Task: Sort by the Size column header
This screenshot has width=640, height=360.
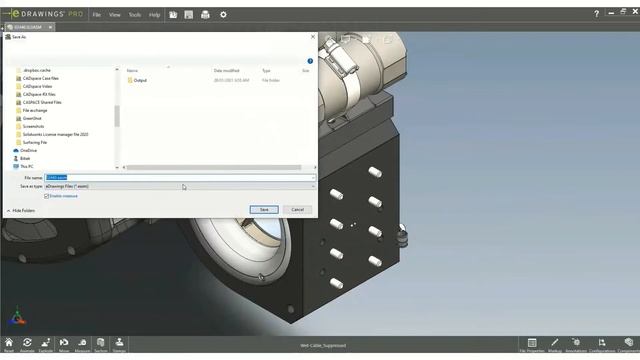Action: 306,71
